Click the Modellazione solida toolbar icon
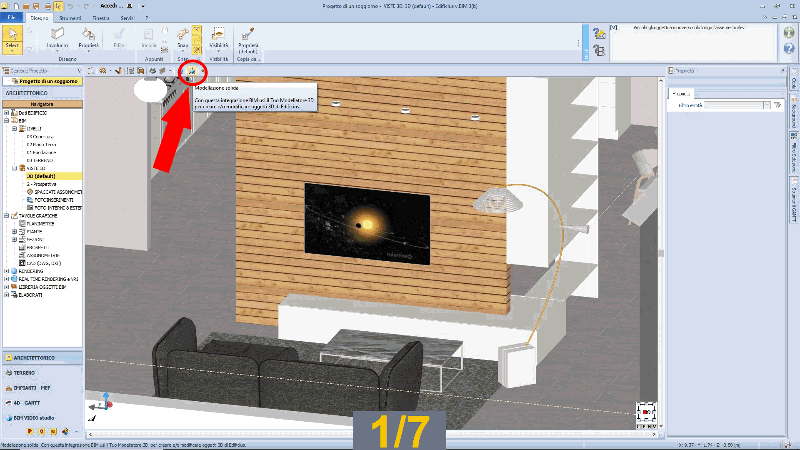Viewport: 800px width, 450px height. 192,71
